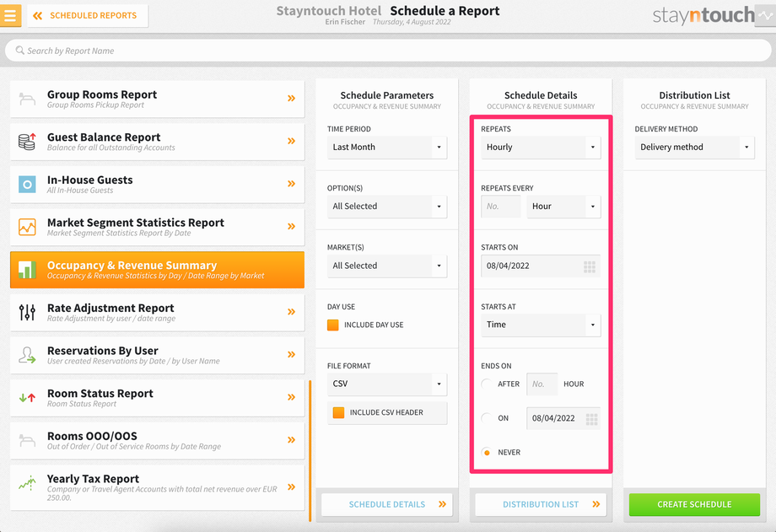The width and height of the screenshot is (776, 532).
Task: Click the Guest Balance Report coins icon
Action: 27,142
